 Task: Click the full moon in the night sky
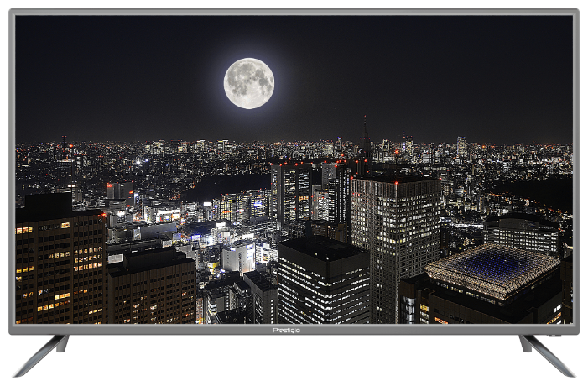[x=248, y=83]
